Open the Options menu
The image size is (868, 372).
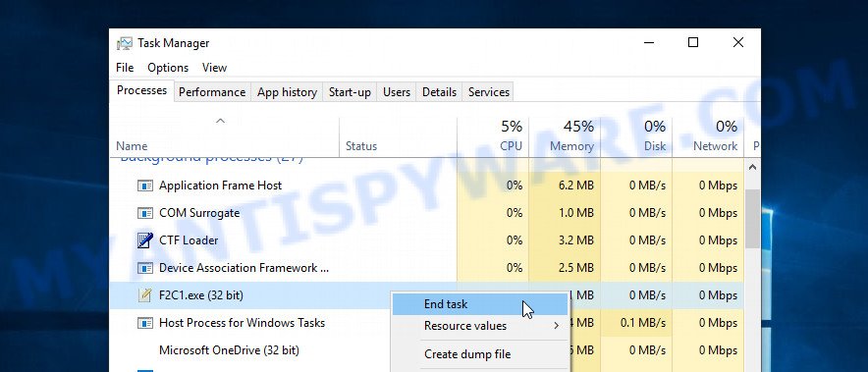pyautogui.click(x=168, y=68)
